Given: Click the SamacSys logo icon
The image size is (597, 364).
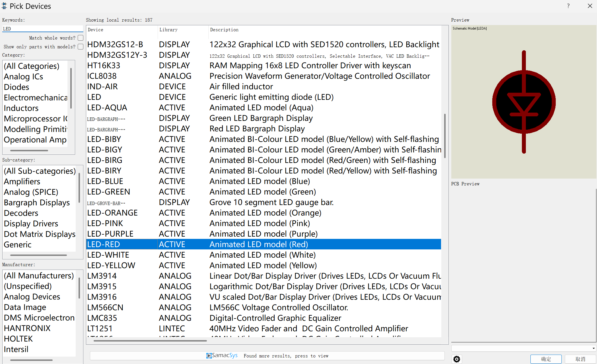Looking at the screenshot, I should [209, 356].
